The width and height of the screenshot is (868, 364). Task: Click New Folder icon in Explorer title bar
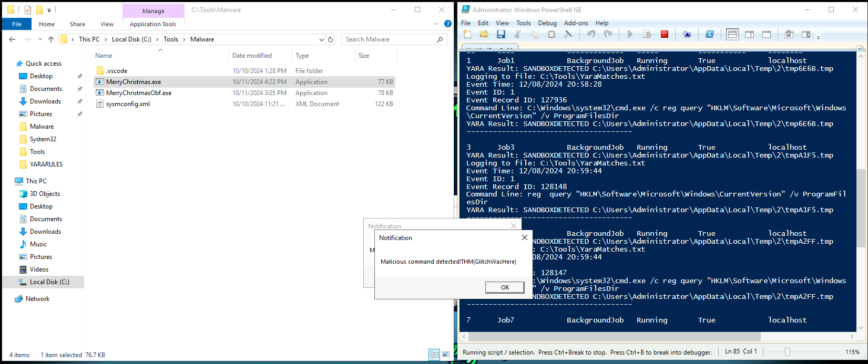[x=39, y=10]
